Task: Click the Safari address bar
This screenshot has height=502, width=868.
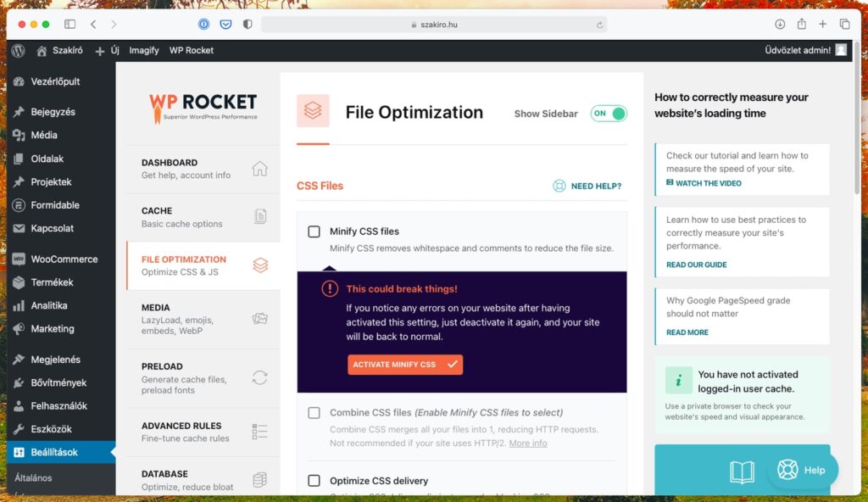Action: pyautogui.click(x=432, y=25)
